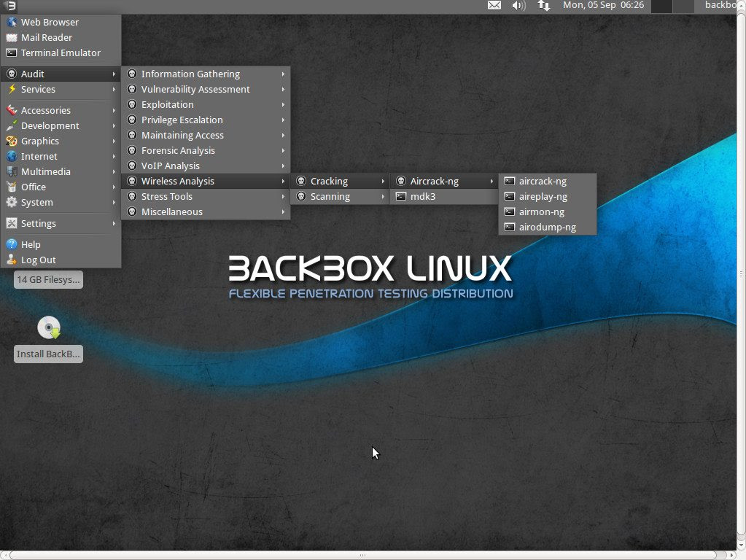
Task: Click the airodump-ng label
Action: (548, 227)
